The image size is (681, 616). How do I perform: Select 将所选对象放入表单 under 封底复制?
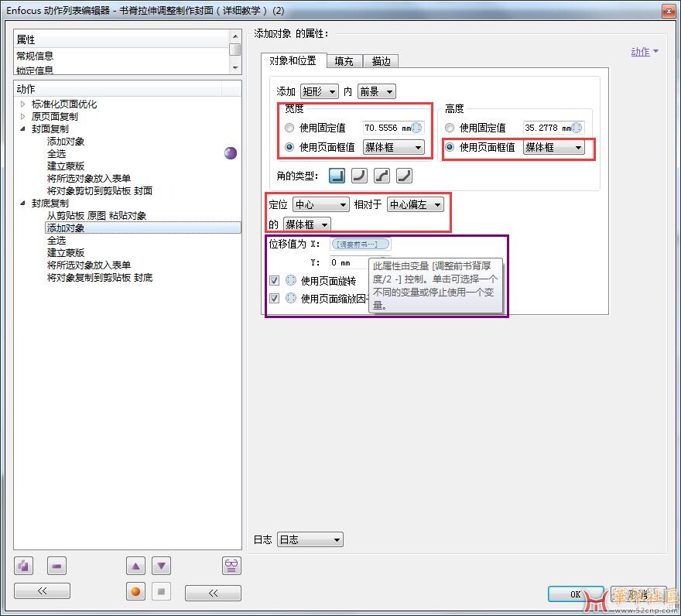pyautogui.click(x=88, y=265)
